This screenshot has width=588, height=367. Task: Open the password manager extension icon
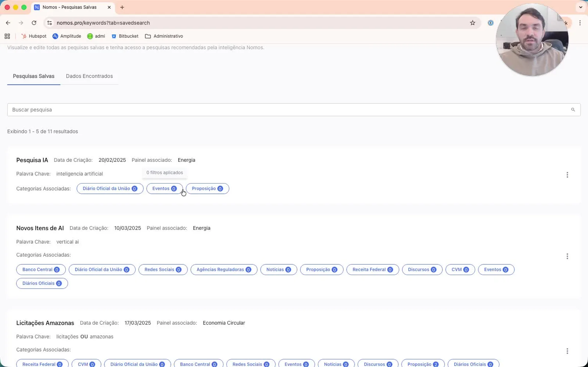(x=491, y=23)
